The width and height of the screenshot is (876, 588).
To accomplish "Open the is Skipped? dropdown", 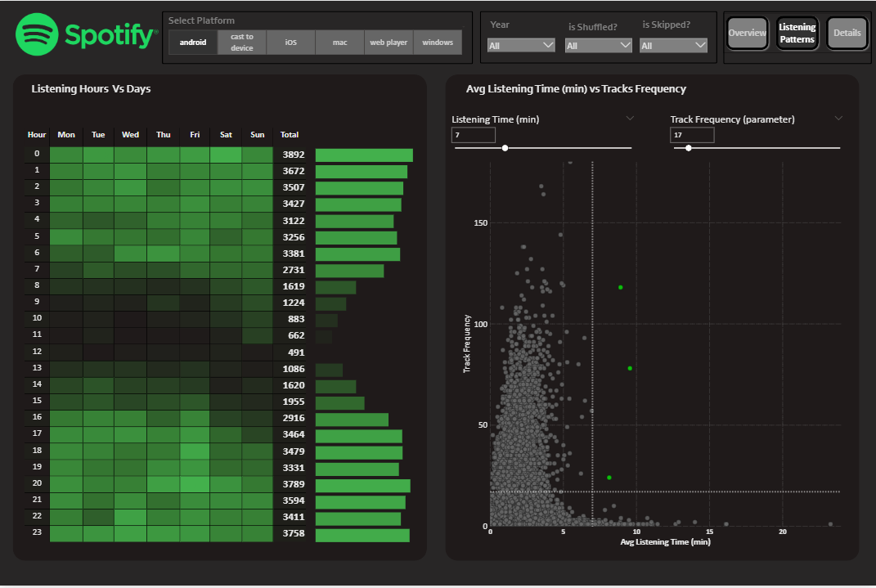I will tap(673, 46).
